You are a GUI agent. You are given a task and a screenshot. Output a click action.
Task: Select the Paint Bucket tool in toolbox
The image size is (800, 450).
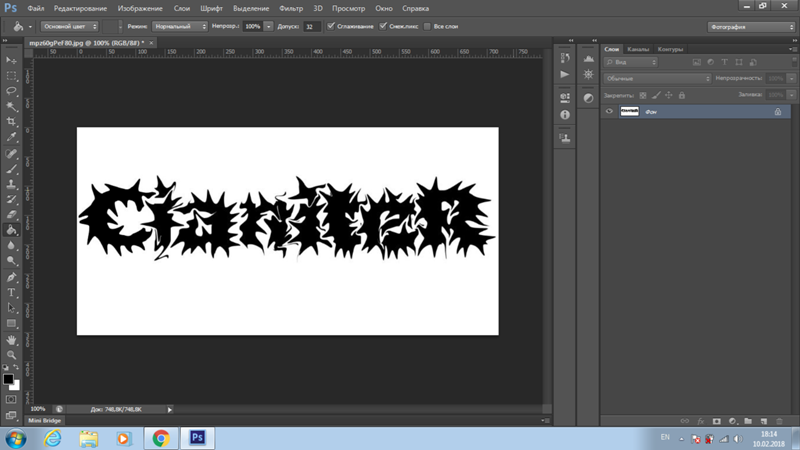pos(11,230)
